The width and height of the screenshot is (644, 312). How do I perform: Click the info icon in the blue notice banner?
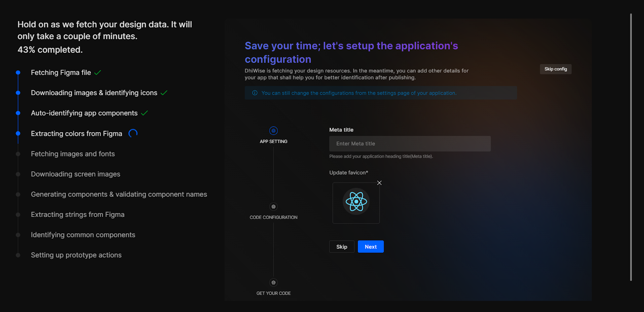click(255, 93)
